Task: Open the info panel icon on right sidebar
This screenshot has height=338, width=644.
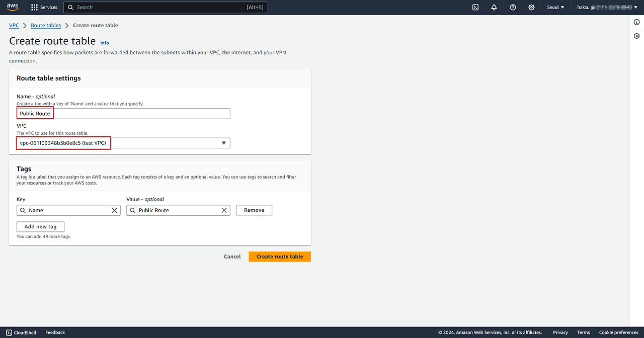Action: pyautogui.click(x=636, y=22)
